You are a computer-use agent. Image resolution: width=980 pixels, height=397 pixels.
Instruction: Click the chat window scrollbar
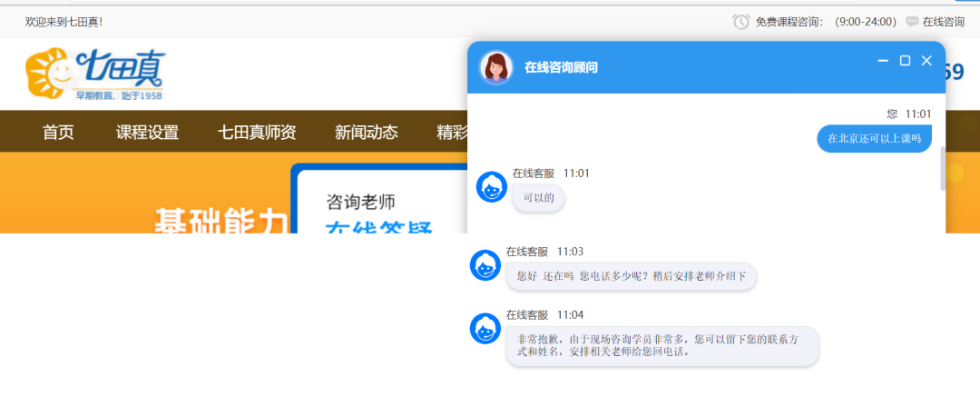click(x=942, y=168)
